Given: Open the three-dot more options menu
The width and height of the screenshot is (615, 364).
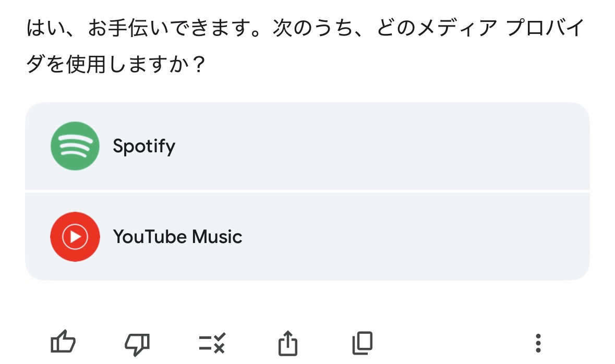Looking at the screenshot, I should coord(538,343).
